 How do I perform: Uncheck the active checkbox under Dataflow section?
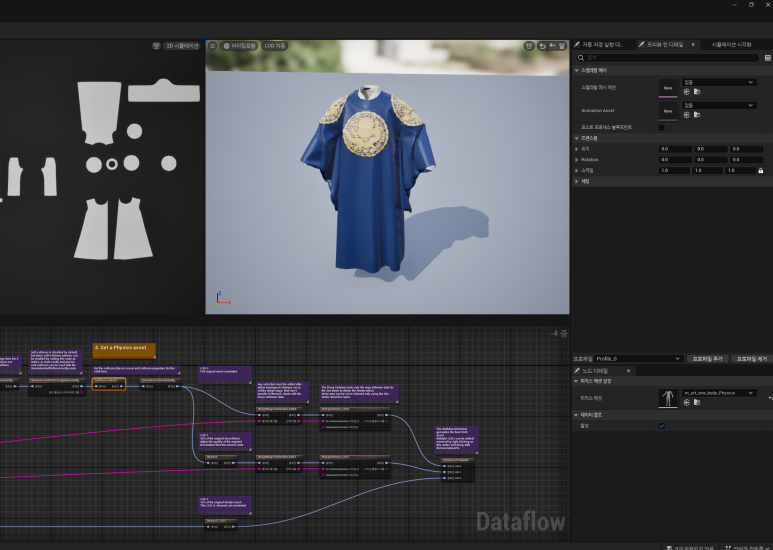(x=662, y=426)
